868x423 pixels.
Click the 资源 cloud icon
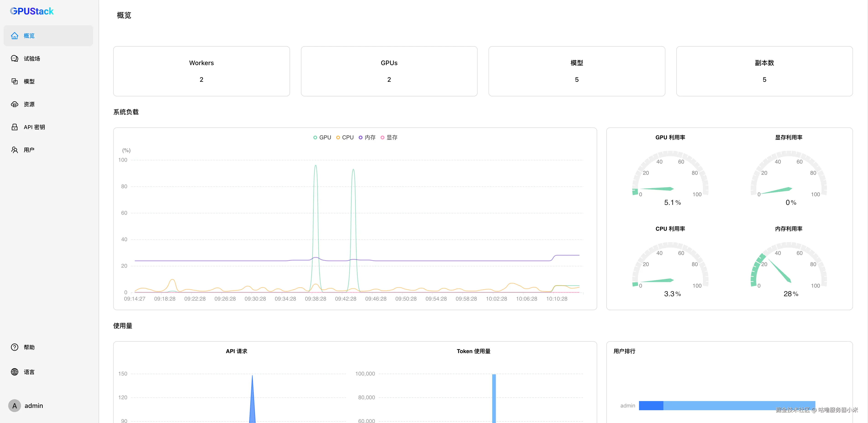[14, 104]
